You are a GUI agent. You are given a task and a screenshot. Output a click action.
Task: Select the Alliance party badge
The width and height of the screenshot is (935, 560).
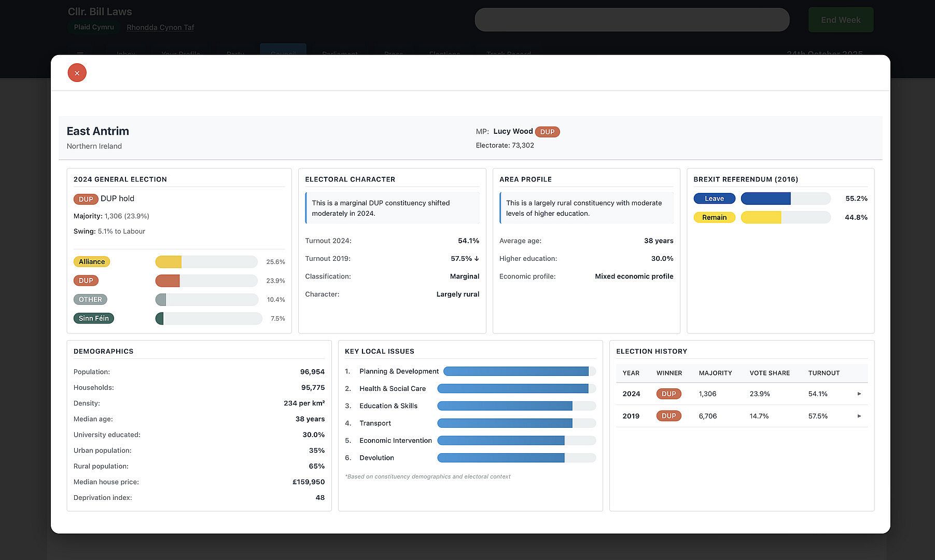[92, 262]
